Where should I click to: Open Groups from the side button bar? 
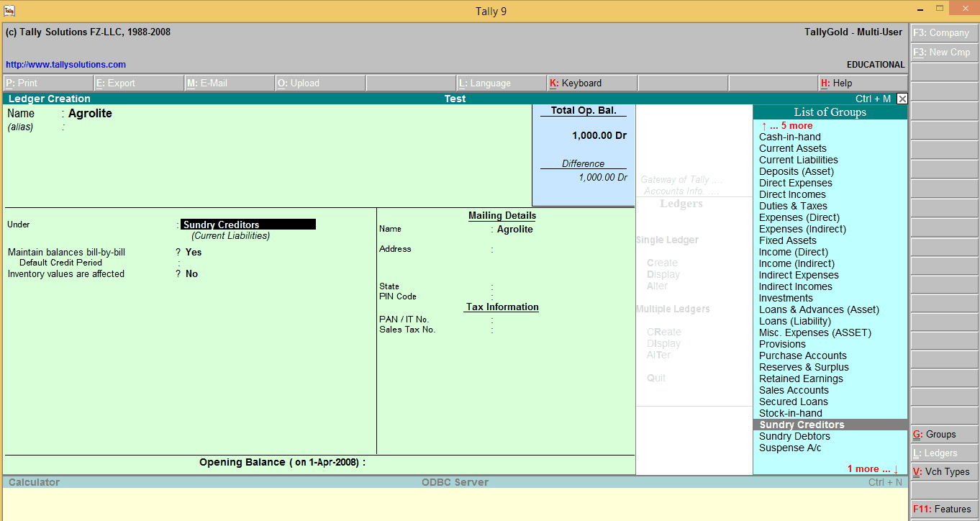click(x=945, y=435)
